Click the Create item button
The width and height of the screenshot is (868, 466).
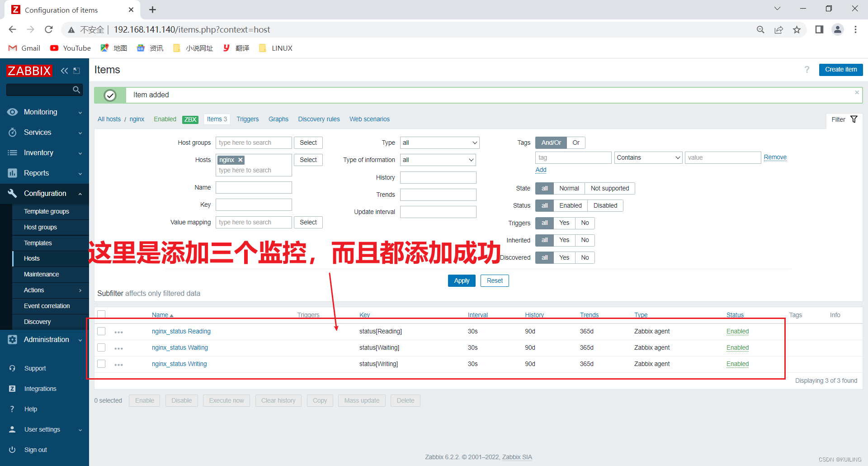tap(841, 70)
